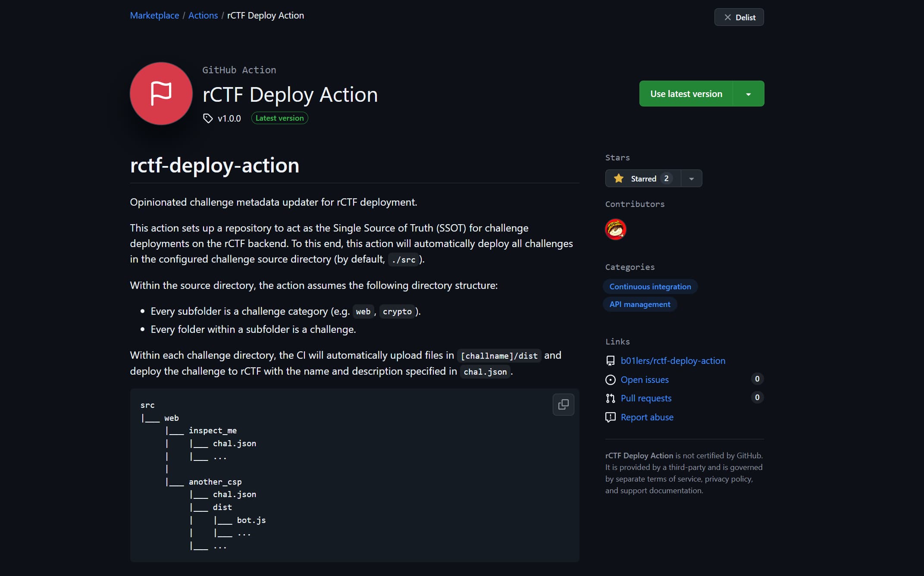Click the open issues circle icon
The image size is (924, 576).
(x=611, y=380)
